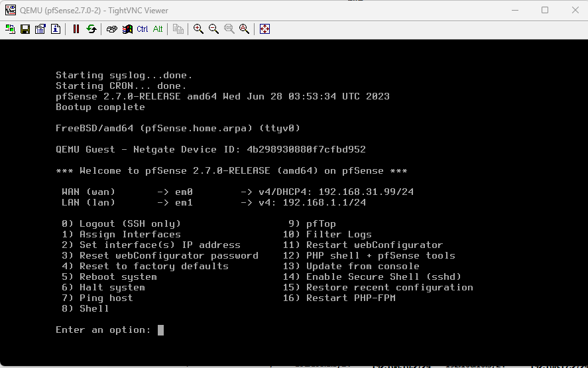Image resolution: width=588 pixels, height=368 pixels.
Task: Zoom in on the remote display
Action: [198, 29]
